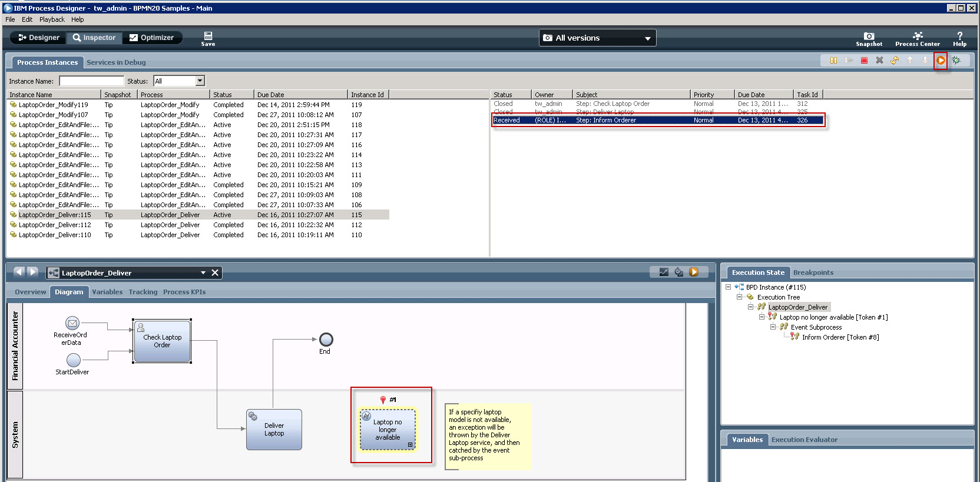Take a Snapshot using the camera icon
980x482 pixels.
coord(869,39)
